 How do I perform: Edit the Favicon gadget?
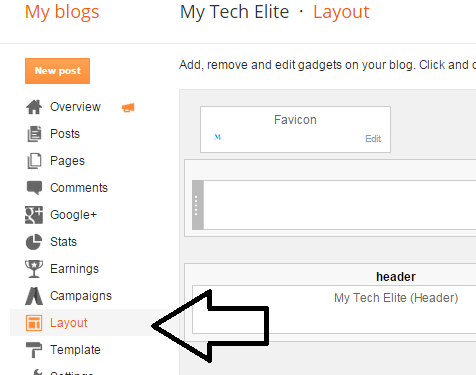(x=373, y=139)
